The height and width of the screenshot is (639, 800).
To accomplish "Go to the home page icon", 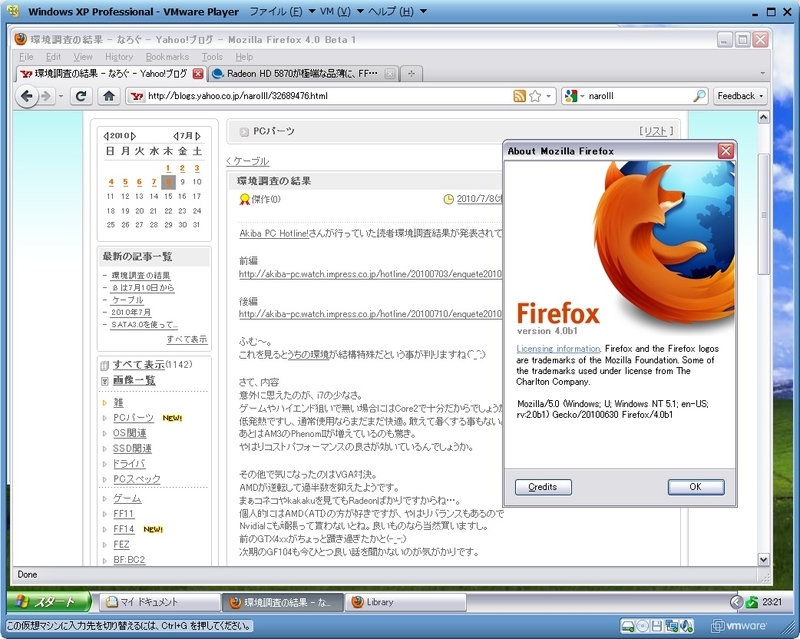I will tap(109, 96).
